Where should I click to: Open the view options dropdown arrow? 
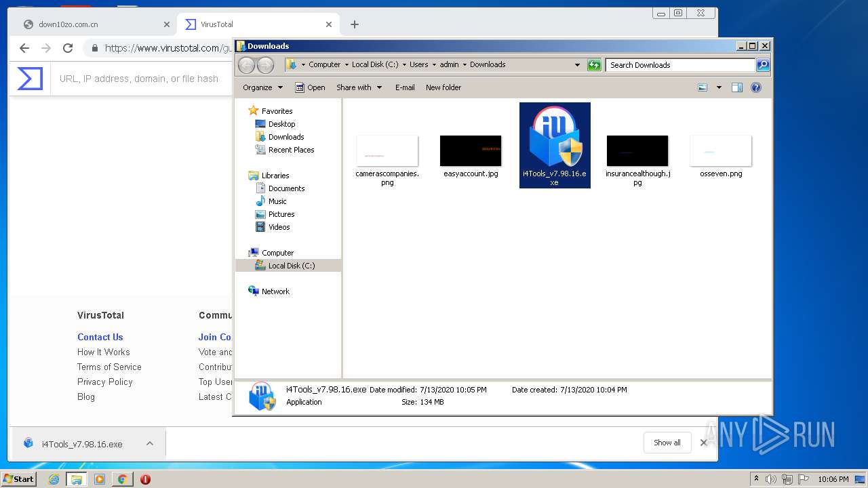[719, 87]
